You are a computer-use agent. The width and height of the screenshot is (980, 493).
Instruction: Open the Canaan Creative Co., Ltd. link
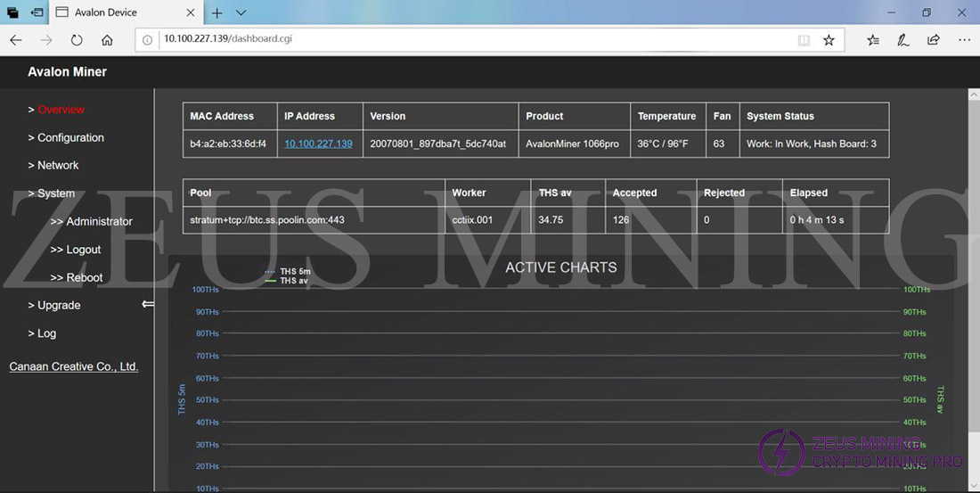74,366
